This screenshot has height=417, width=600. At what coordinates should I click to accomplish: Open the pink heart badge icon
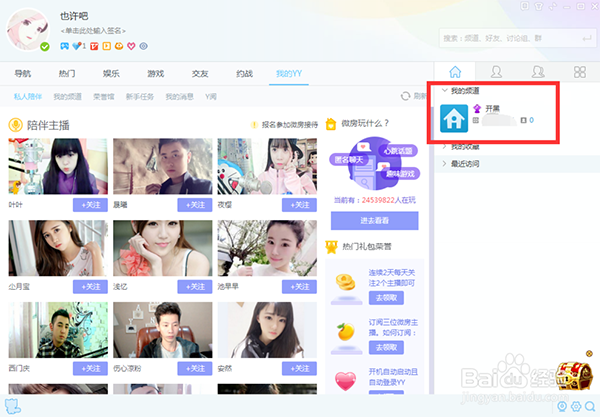[x=131, y=46]
